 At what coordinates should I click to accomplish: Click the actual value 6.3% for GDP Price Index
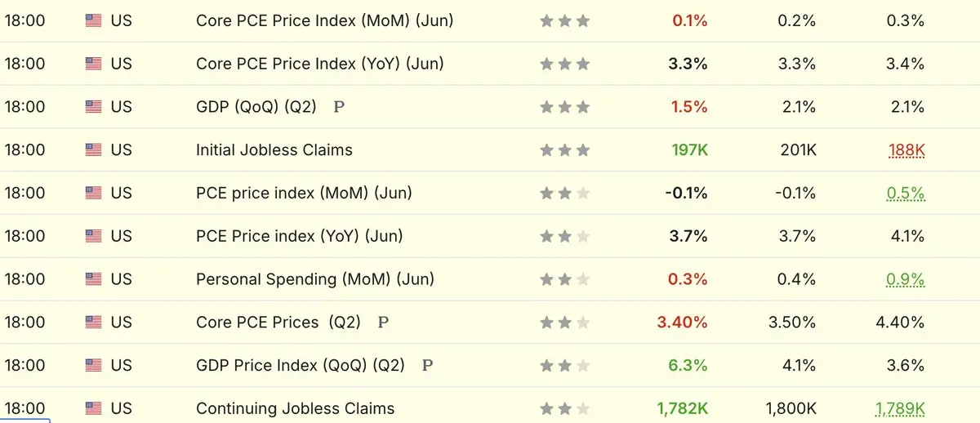688,365
